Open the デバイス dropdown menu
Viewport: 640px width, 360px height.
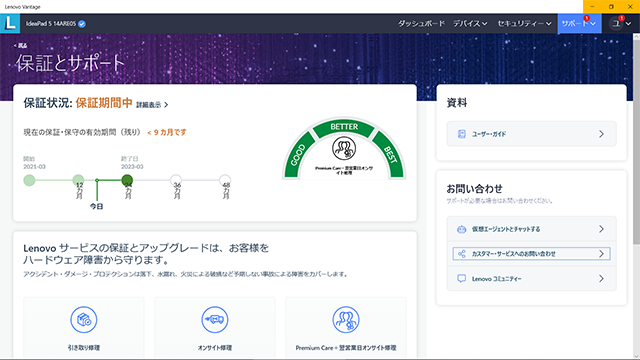point(470,24)
